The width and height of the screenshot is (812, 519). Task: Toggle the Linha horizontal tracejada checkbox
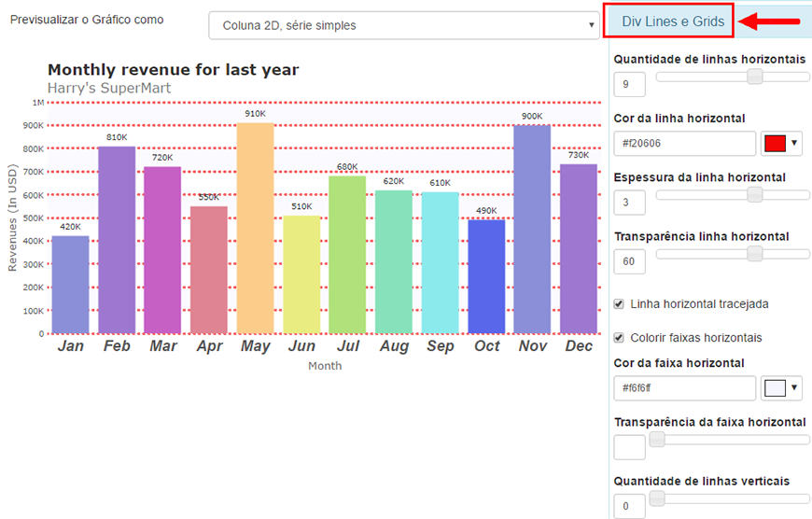coord(619,304)
